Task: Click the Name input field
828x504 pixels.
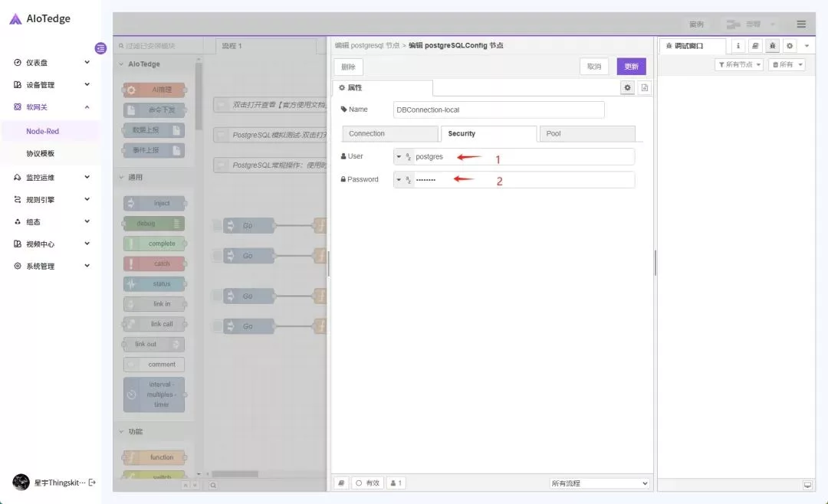Action: coord(498,110)
